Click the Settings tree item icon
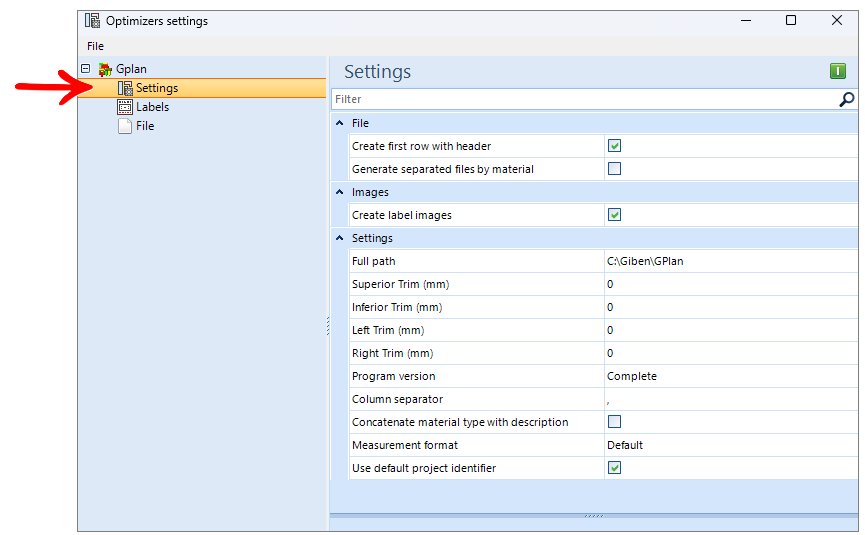Image resolution: width=865 pixels, height=535 pixels. pyautogui.click(x=125, y=88)
